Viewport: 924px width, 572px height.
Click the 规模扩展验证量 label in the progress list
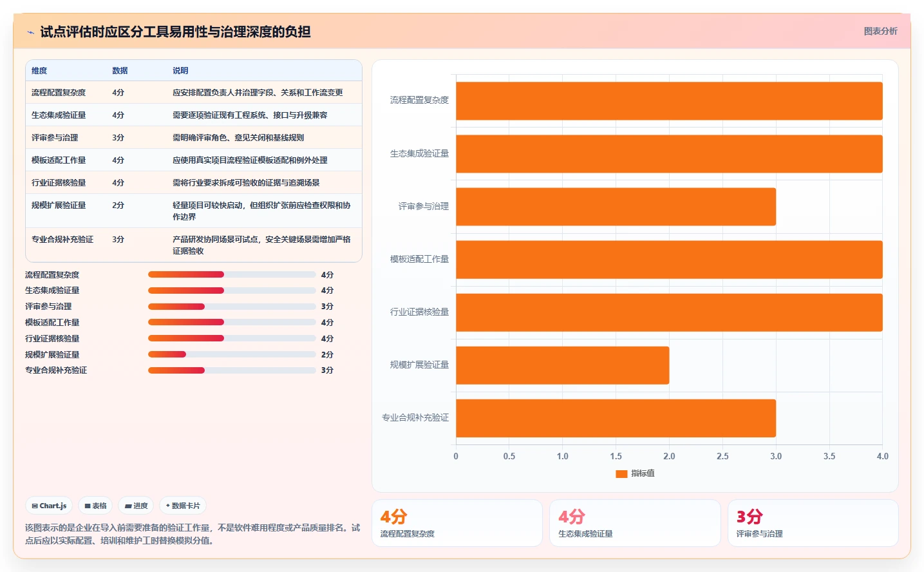(x=52, y=355)
